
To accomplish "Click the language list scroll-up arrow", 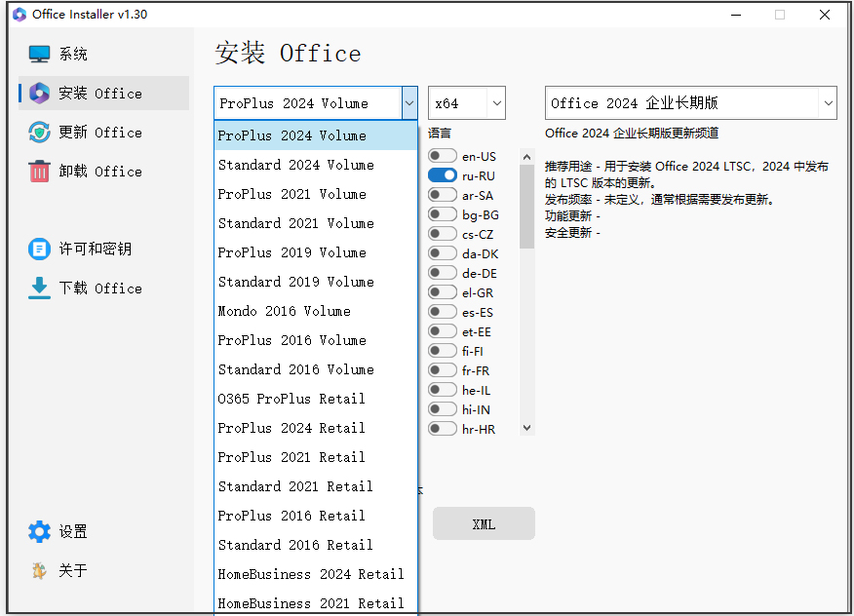I will (526, 157).
